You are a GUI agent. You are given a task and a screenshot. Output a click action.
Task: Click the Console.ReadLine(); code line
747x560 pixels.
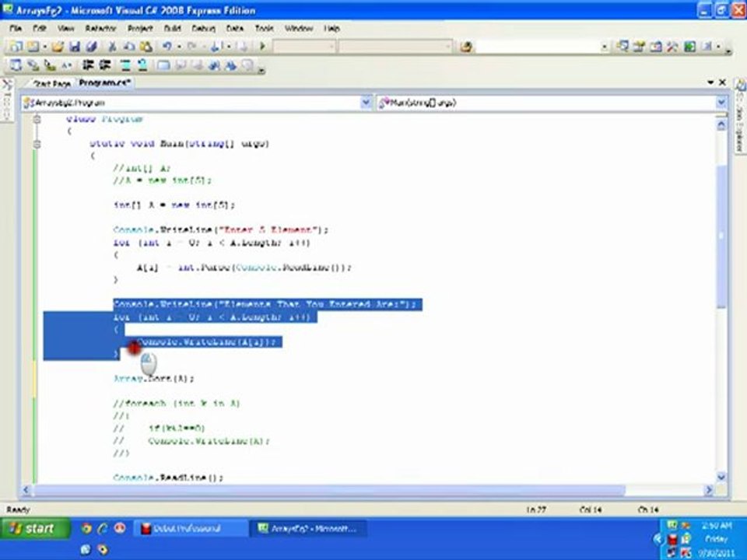click(168, 477)
